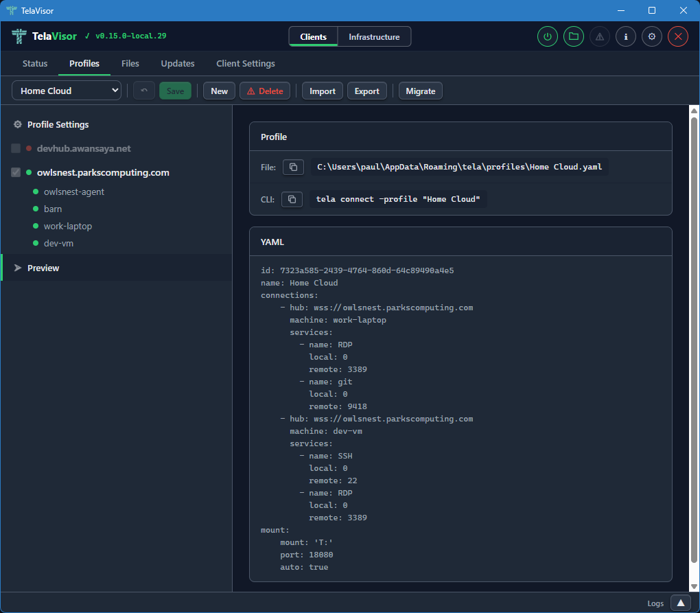Click the tela connect command text
Screen dimensions: 700x613
pyautogui.click(x=398, y=199)
